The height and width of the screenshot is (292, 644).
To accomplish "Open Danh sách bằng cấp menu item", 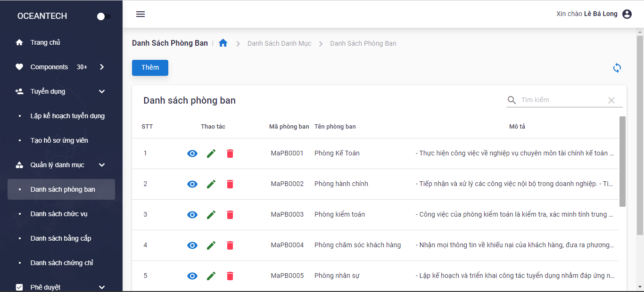I will 61,238.
